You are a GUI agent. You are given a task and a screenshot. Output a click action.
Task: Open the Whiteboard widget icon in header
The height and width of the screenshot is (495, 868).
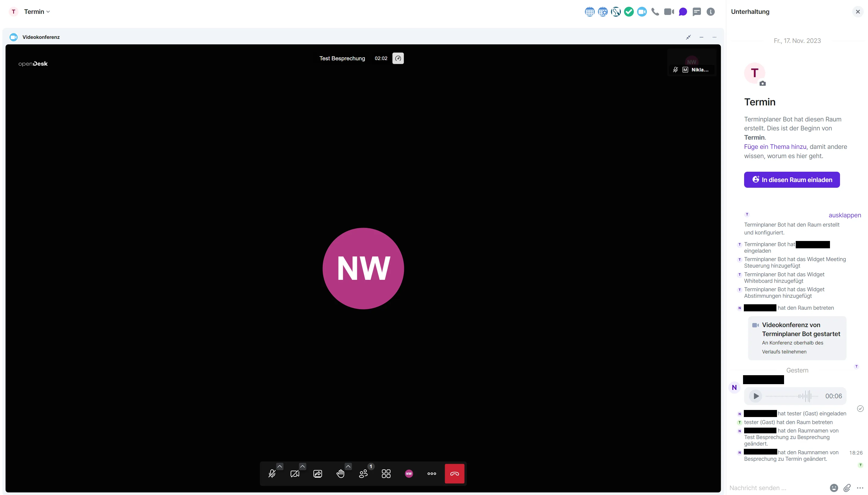pyautogui.click(x=616, y=12)
